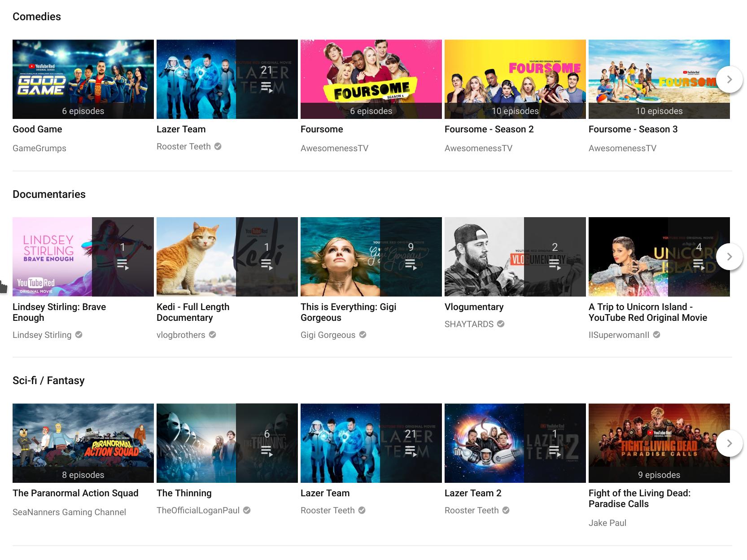Open the Foursome season 1 thumbnail

coord(371,79)
